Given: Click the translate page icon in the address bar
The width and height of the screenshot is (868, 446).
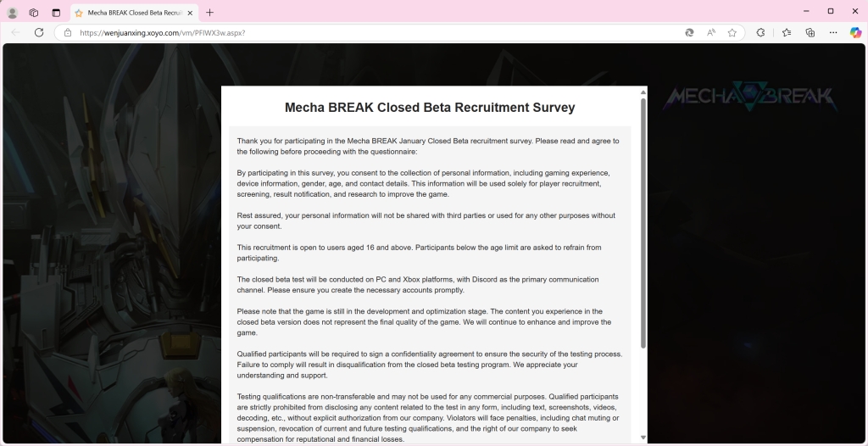Looking at the screenshot, I should pos(689,33).
